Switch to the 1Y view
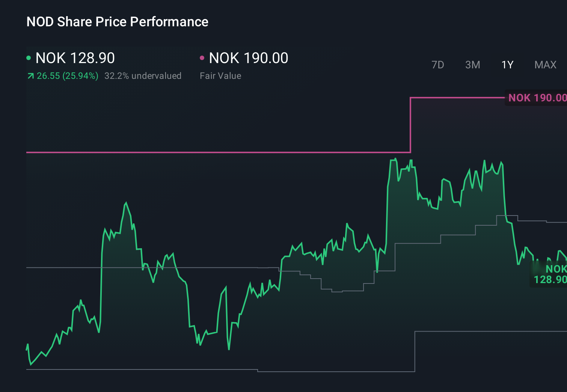The image size is (567, 392). click(x=507, y=65)
